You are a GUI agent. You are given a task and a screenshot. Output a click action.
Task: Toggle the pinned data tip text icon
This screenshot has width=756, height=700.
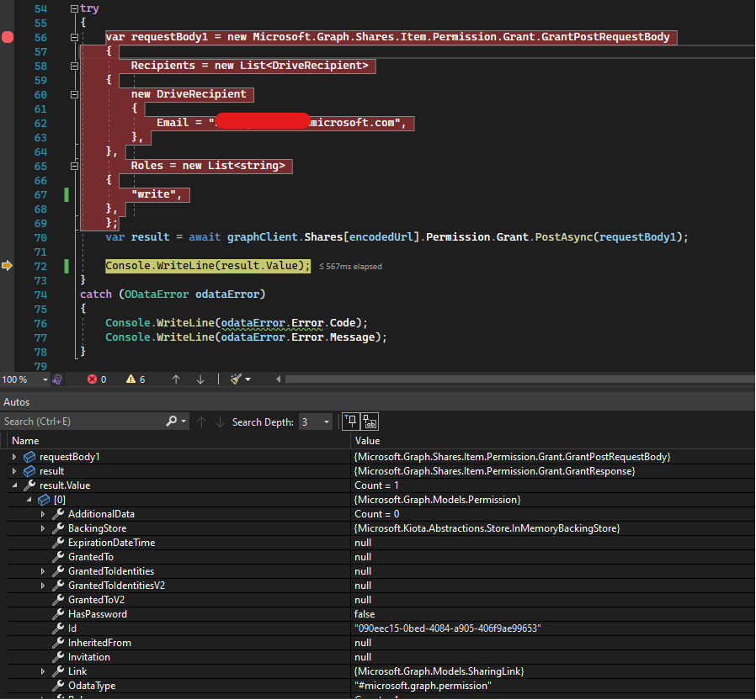[x=367, y=421]
